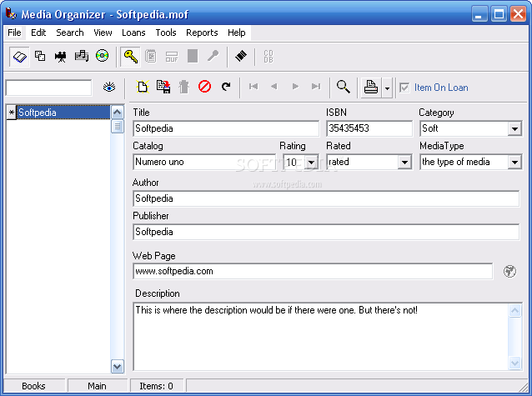
Task: Open the Loans menu
Action: pos(133,33)
